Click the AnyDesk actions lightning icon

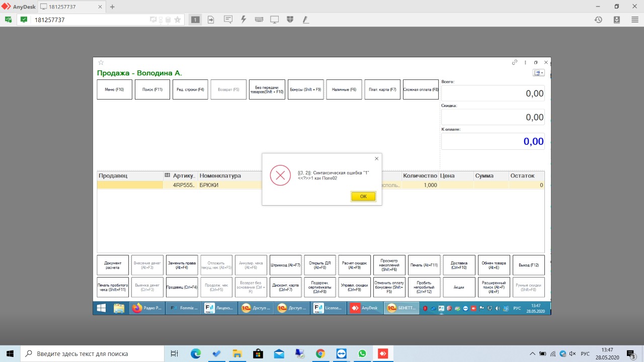tap(244, 20)
